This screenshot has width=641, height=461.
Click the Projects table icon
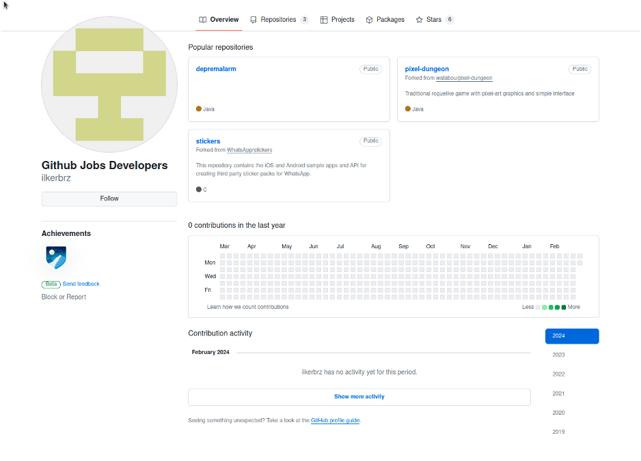coord(324,20)
